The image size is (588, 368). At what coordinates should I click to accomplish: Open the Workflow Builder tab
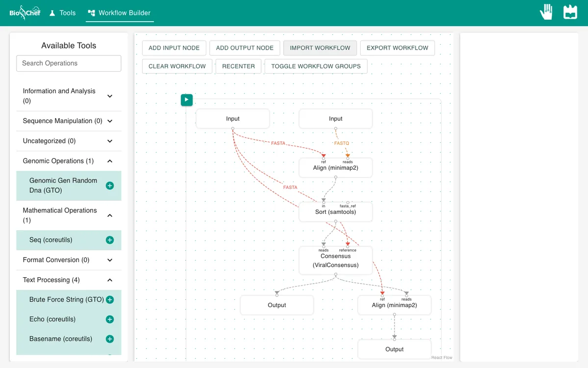click(120, 13)
